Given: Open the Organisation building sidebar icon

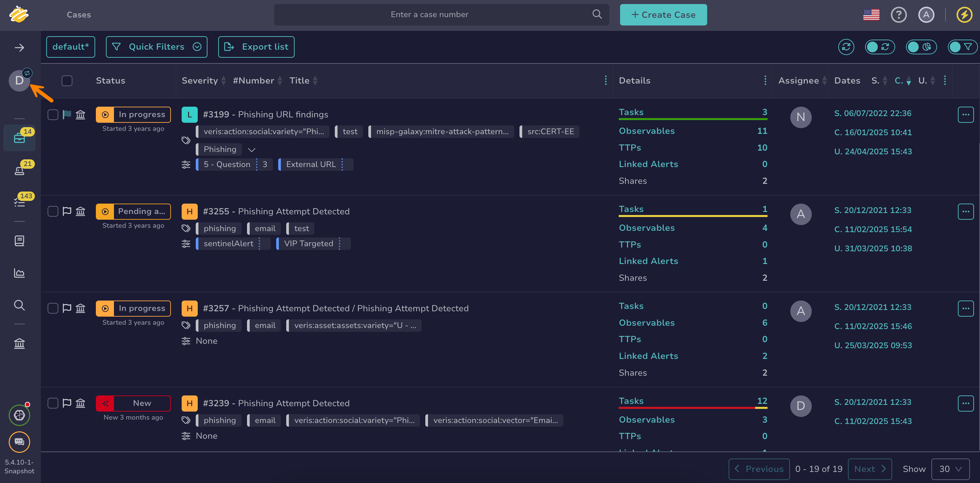Looking at the screenshot, I should pyautogui.click(x=19, y=344).
